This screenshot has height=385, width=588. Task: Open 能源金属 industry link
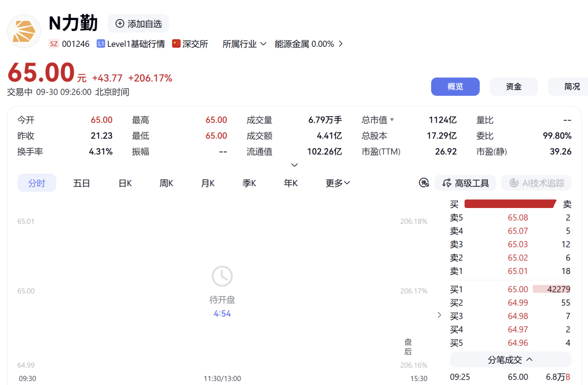tap(309, 44)
